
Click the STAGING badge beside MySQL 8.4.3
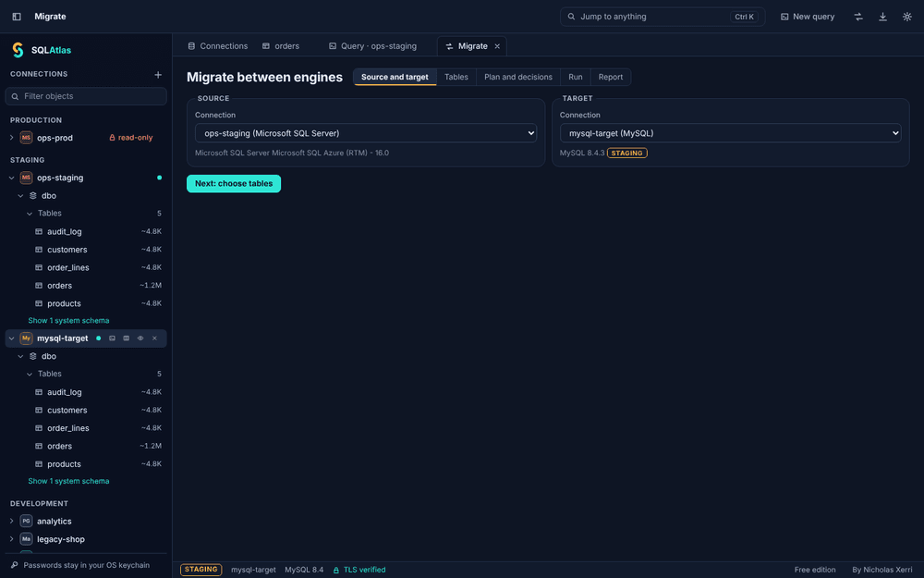pyautogui.click(x=627, y=153)
